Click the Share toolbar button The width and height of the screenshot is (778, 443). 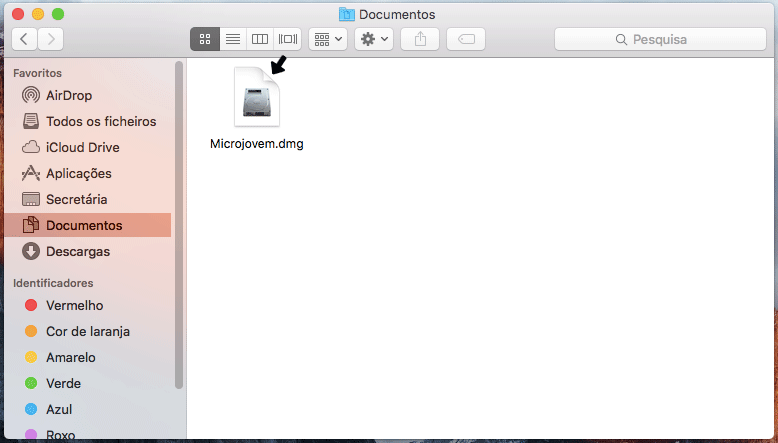click(x=420, y=39)
